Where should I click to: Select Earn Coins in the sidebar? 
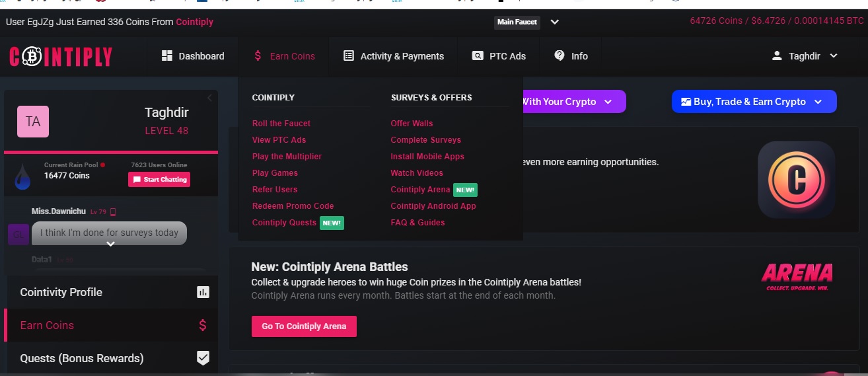111,325
